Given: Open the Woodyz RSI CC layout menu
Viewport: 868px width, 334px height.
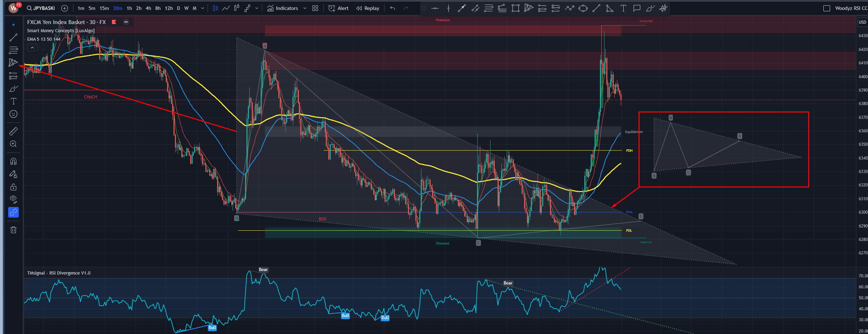Looking at the screenshot, I should tap(851, 8).
